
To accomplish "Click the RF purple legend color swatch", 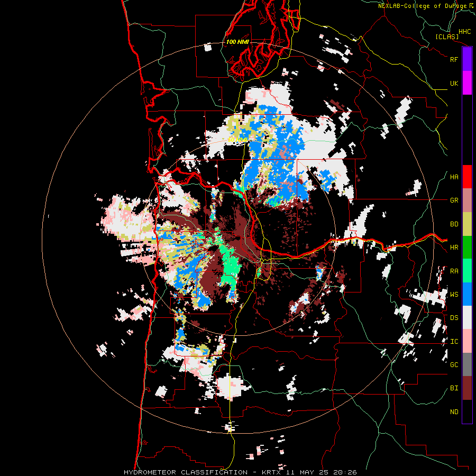I will pos(467,59).
